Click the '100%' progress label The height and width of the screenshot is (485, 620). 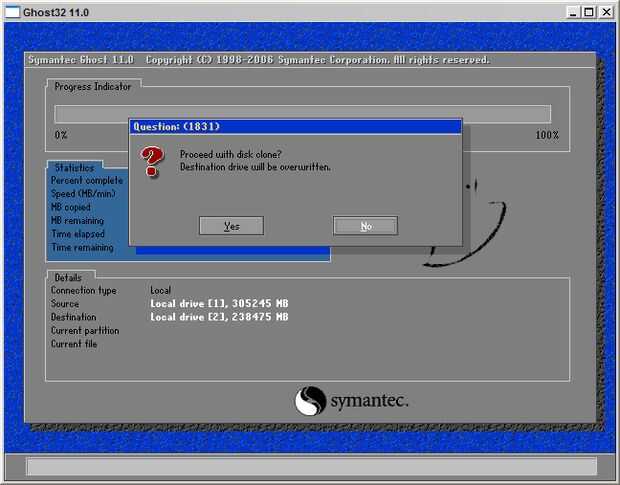(x=547, y=135)
